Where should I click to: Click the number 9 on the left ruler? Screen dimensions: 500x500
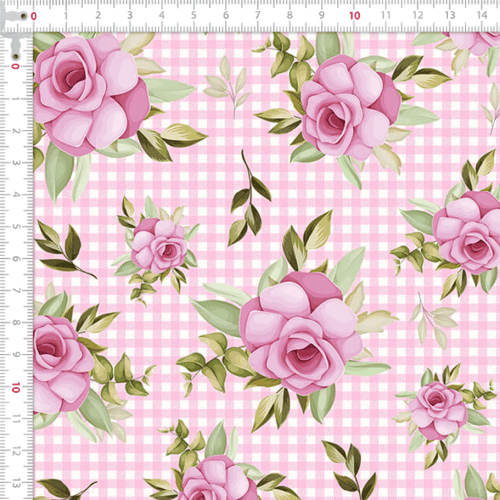15,354
